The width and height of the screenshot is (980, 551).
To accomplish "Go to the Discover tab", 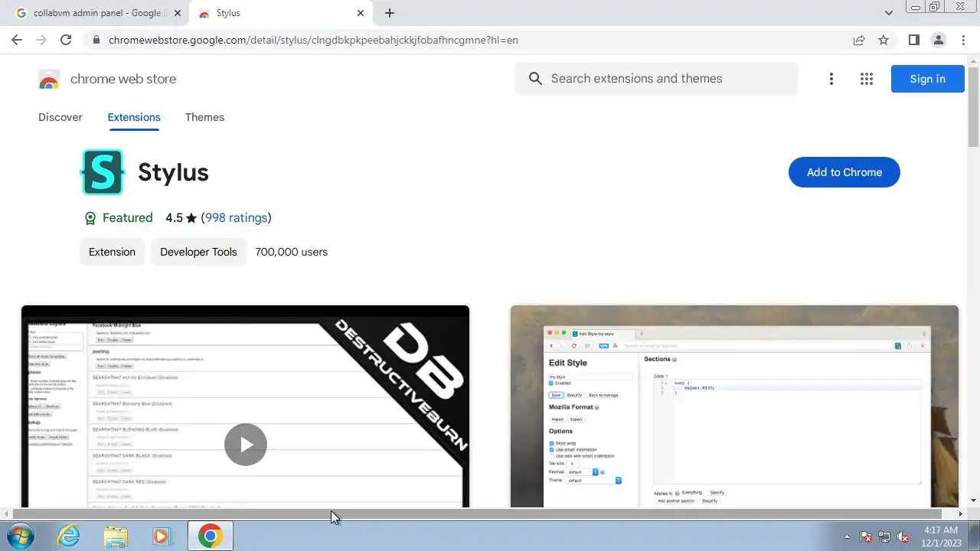I will pyautogui.click(x=60, y=117).
